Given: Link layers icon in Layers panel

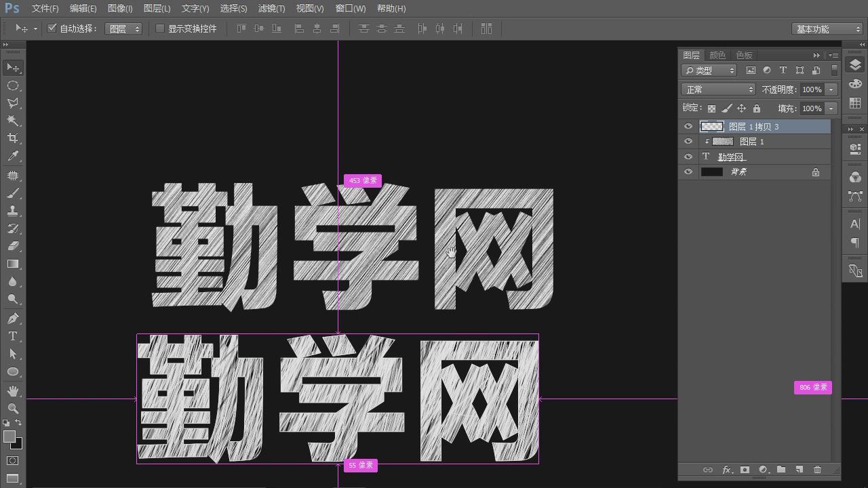Looking at the screenshot, I should (707, 470).
